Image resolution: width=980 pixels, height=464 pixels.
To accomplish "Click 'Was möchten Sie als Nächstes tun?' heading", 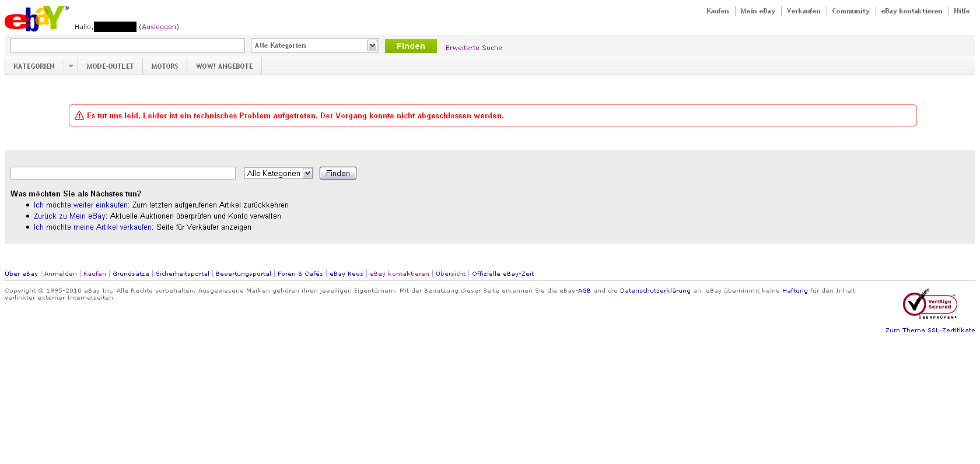I will pyautogui.click(x=76, y=194).
